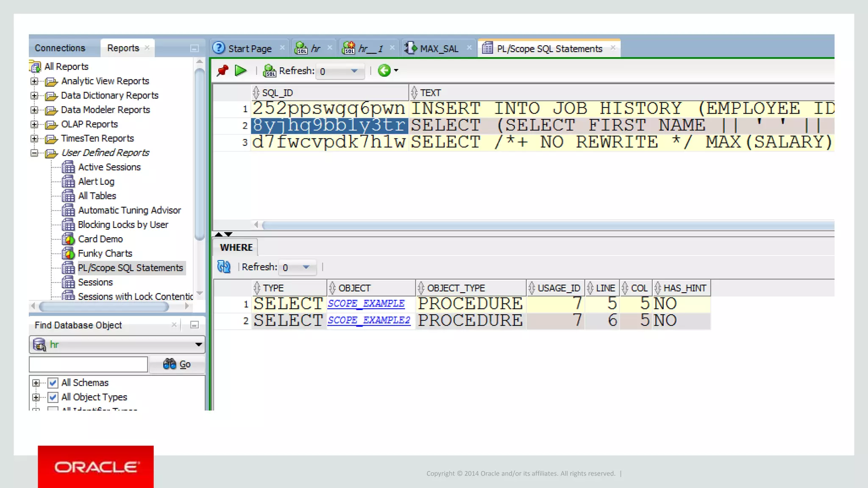Close the Start Page tab
Viewport: 868px width, 488px height.
[282, 48]
